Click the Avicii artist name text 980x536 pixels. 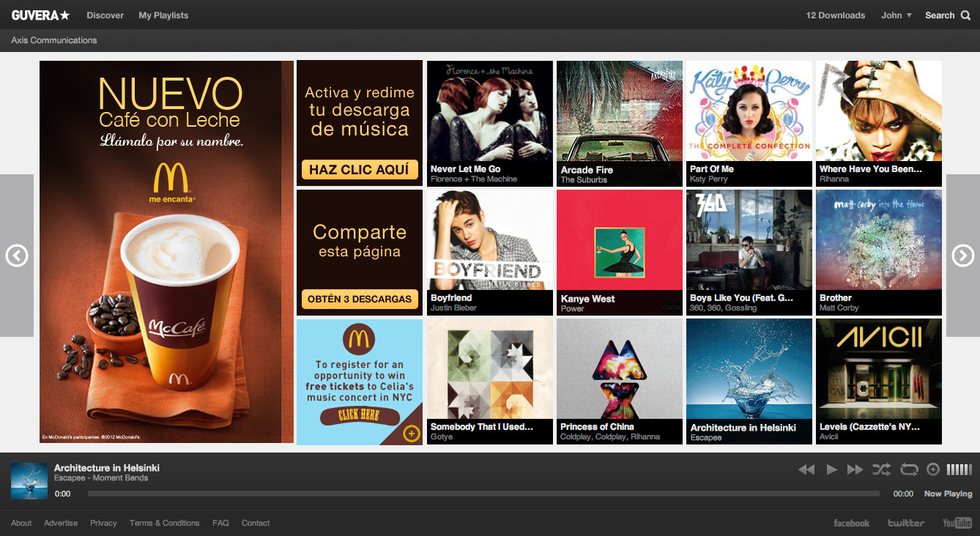(x=829, y=437)
